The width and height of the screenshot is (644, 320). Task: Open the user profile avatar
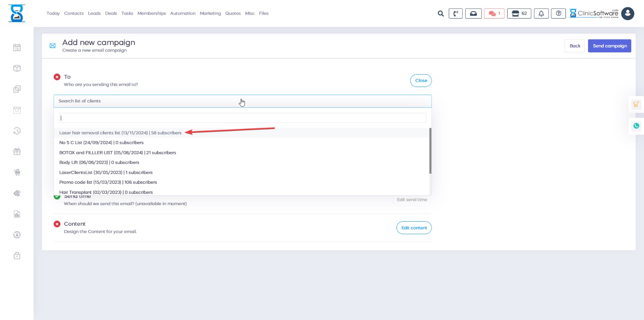627,14
